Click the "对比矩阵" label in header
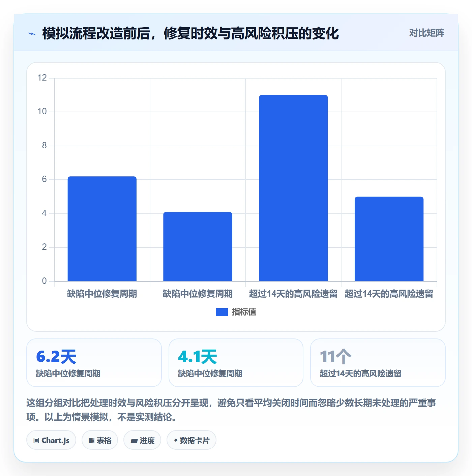This screenshot has height=476, width=472. [426, 33]
